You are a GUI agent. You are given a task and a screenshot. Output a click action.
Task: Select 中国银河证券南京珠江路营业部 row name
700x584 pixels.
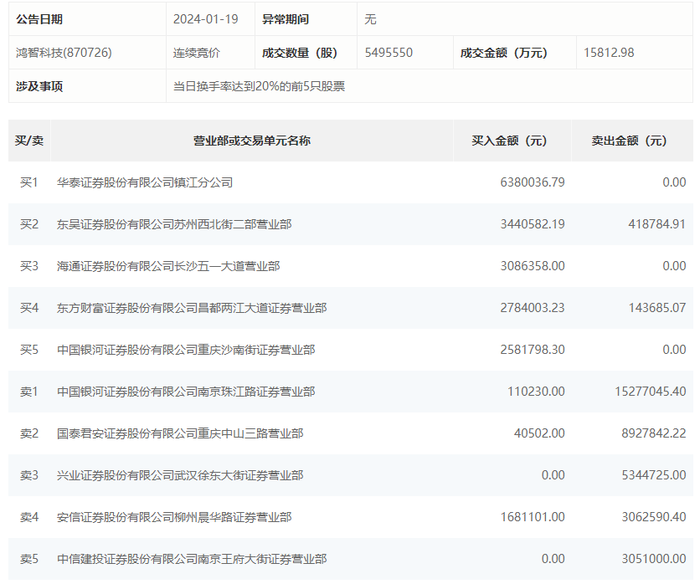(186, 392)
